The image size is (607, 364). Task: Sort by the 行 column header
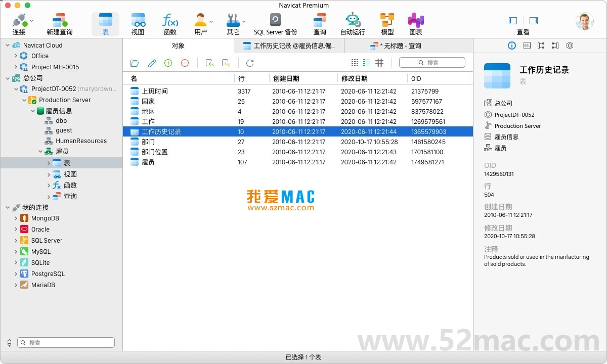tap(252, 78)
